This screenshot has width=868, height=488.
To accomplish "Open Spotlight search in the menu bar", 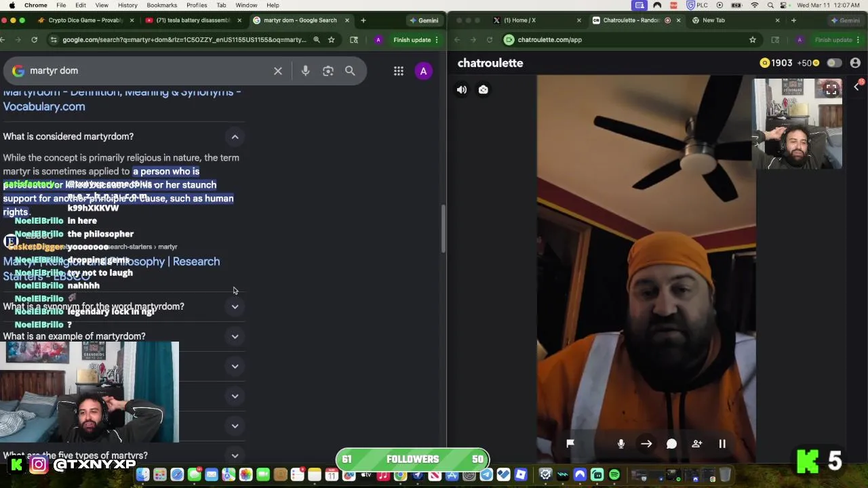I will click(x=770, y=5).
